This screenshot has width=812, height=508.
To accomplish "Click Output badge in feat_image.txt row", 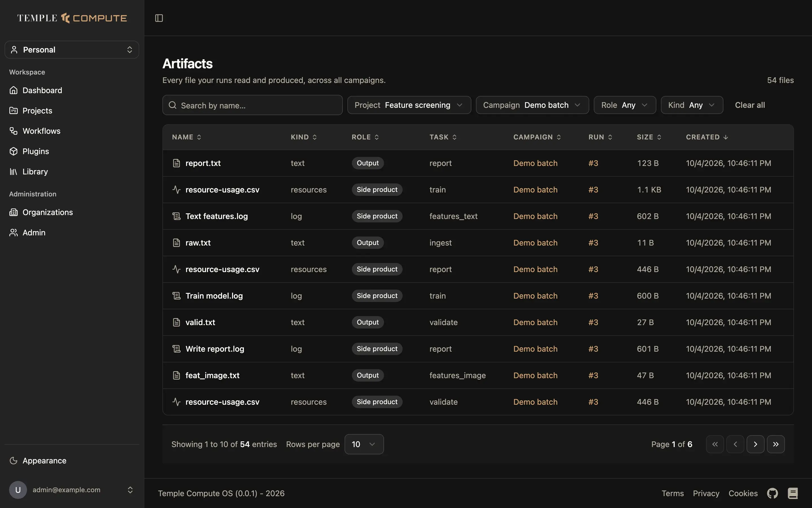I will [367, 375].
